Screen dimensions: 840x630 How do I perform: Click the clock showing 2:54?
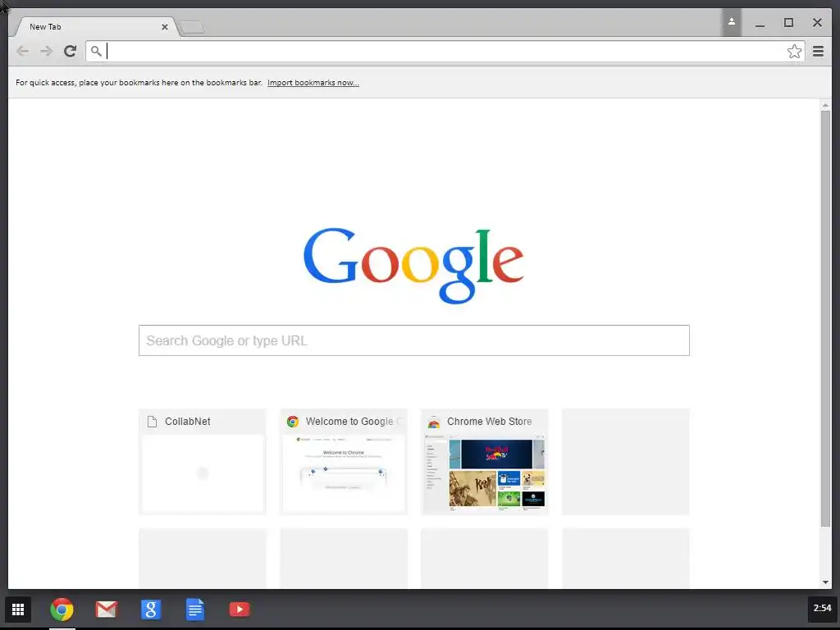pos(822,608)
